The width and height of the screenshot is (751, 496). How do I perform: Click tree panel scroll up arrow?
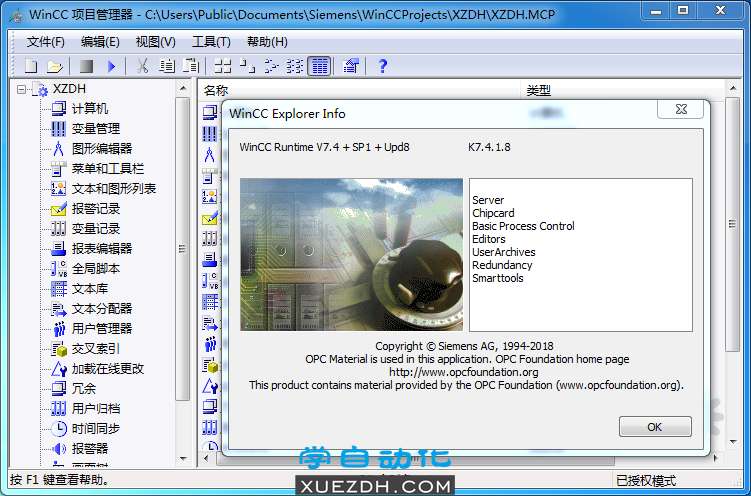[x=182, y=89]
